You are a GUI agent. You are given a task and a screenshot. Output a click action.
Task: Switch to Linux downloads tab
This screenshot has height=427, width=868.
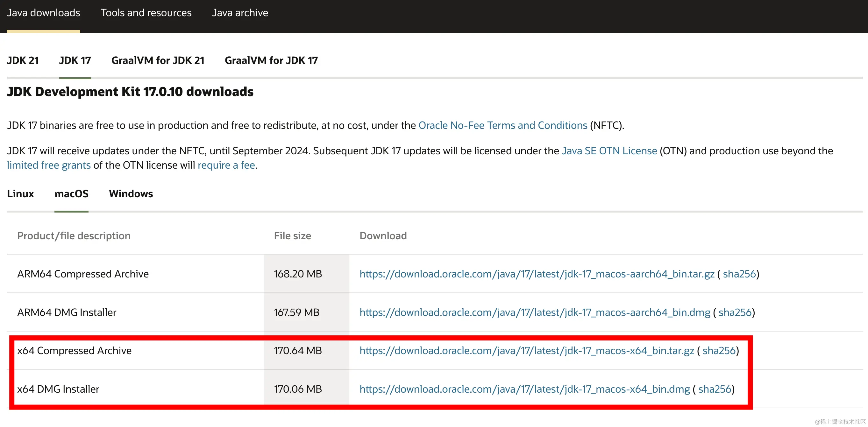[x=21, y=194]
